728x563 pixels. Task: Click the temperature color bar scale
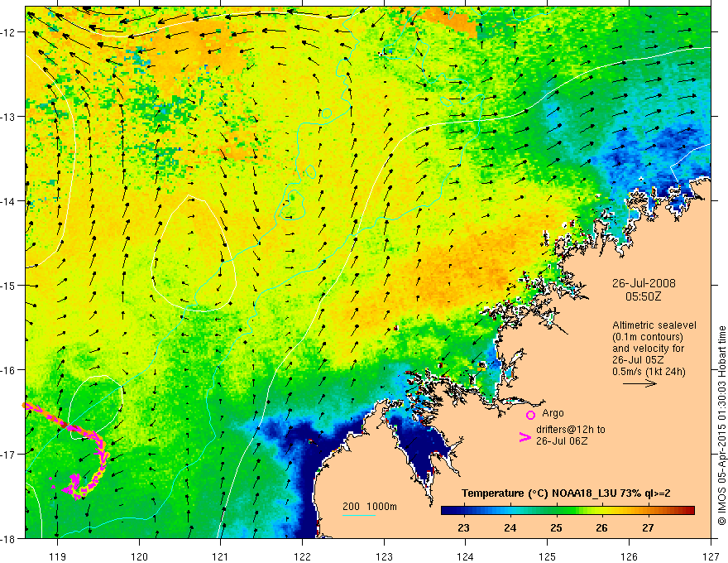568,510
